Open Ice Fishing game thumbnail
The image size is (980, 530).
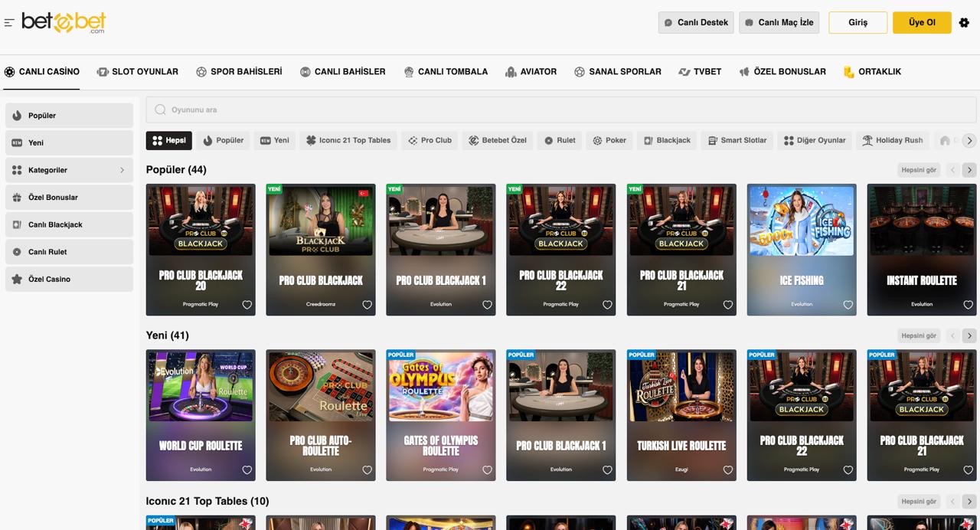point(802,221)
